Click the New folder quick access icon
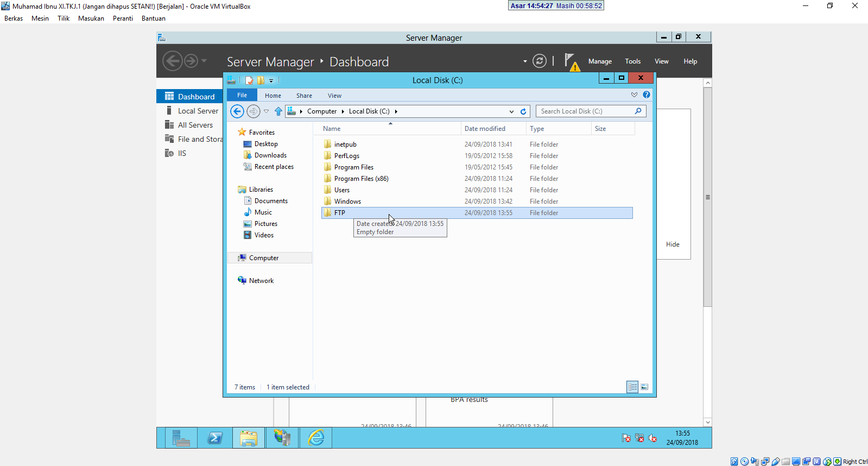The width and height of the screenshot is (868, 466). click(x=261, y=80)
